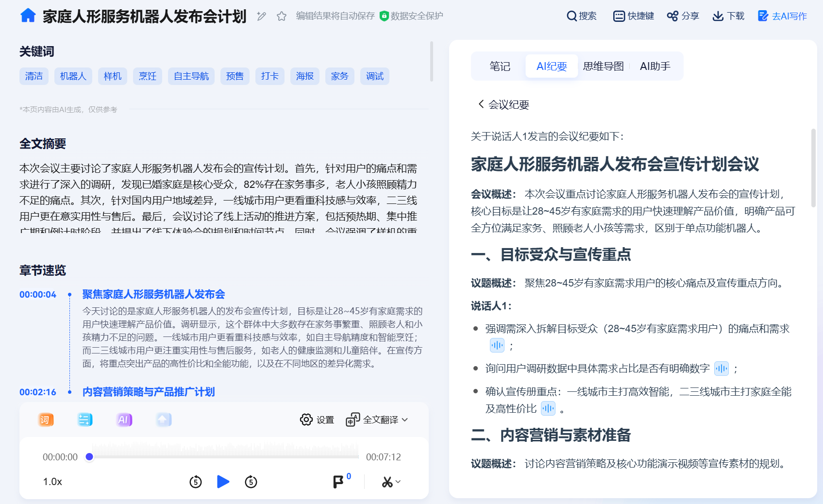The width and height of the screenshot is (823, 504).
Task: Click the home icon beside the title
Action: pos(28,16)
